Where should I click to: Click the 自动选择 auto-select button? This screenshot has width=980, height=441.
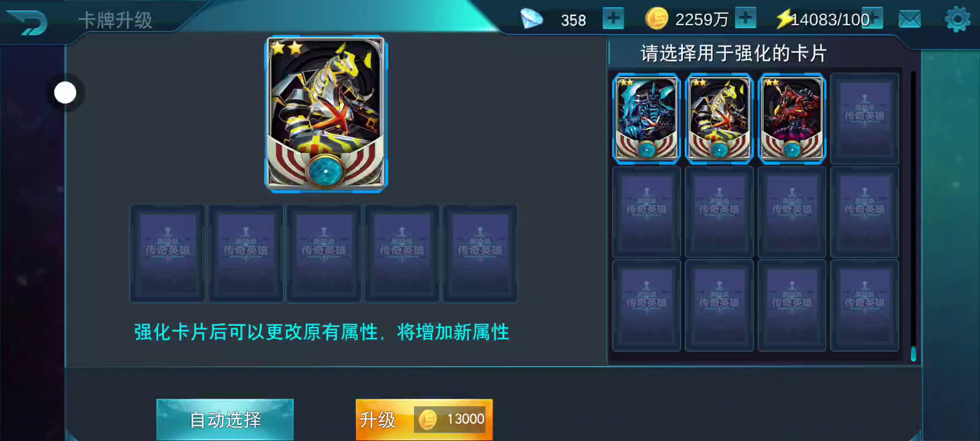coord(225,420)
